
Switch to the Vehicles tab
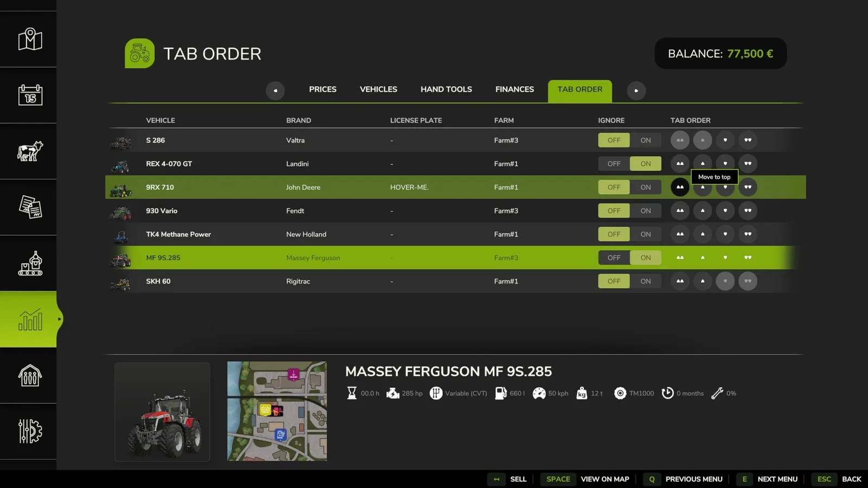tap(379, 89)
